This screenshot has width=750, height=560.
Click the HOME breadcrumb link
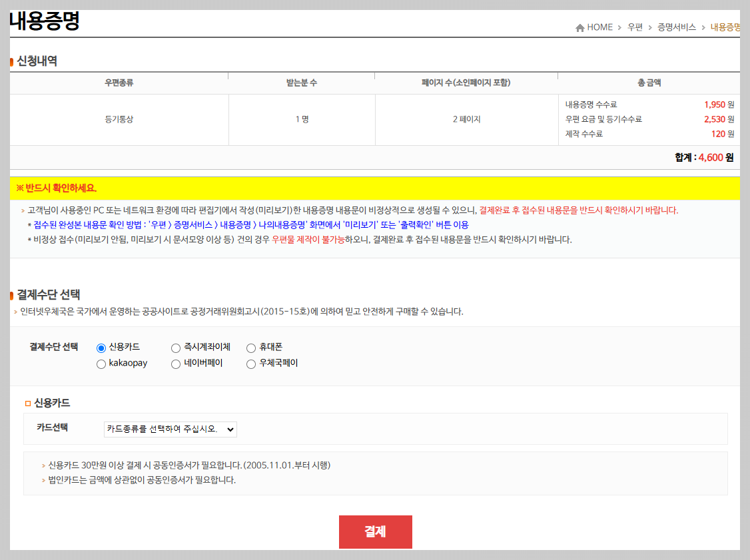[x=599, y=27]
